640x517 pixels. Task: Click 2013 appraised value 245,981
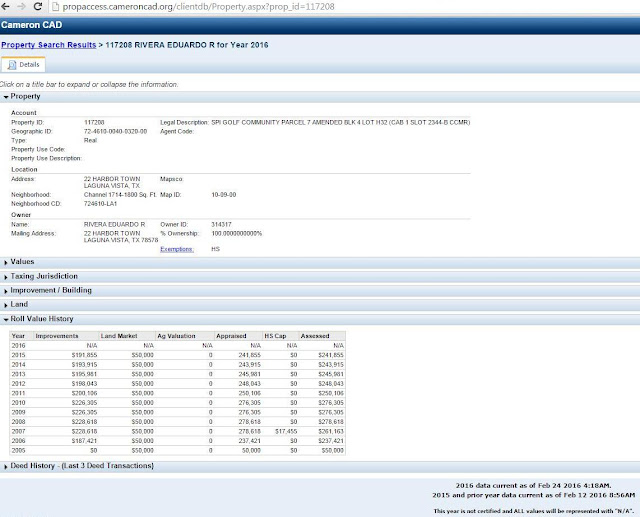tap(249, 374)
